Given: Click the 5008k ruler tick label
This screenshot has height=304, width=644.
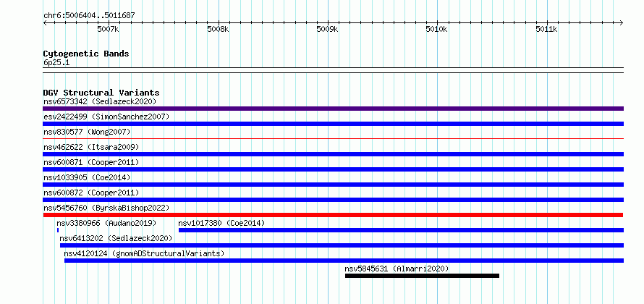Looking at the screenshot, I should coord(218,30).
